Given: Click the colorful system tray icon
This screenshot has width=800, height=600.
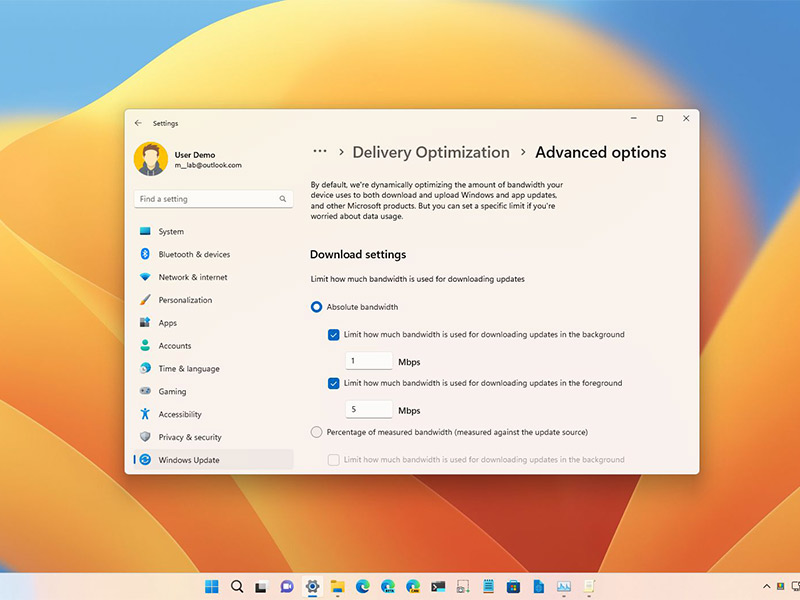Looking at the screenshot, I should tap(780, 586).
